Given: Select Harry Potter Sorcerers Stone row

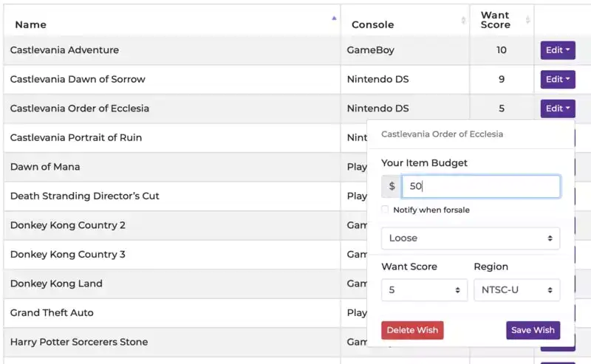Looking at the screenshot, I should [x=172, y=342].
